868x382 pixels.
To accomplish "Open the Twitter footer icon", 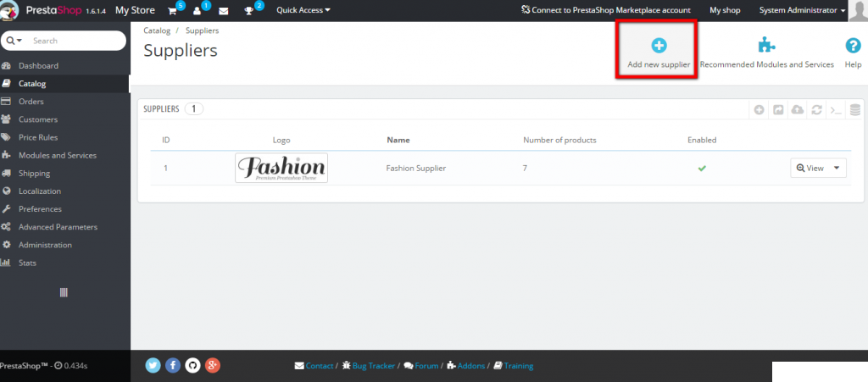I will click(x=153, y=365).
